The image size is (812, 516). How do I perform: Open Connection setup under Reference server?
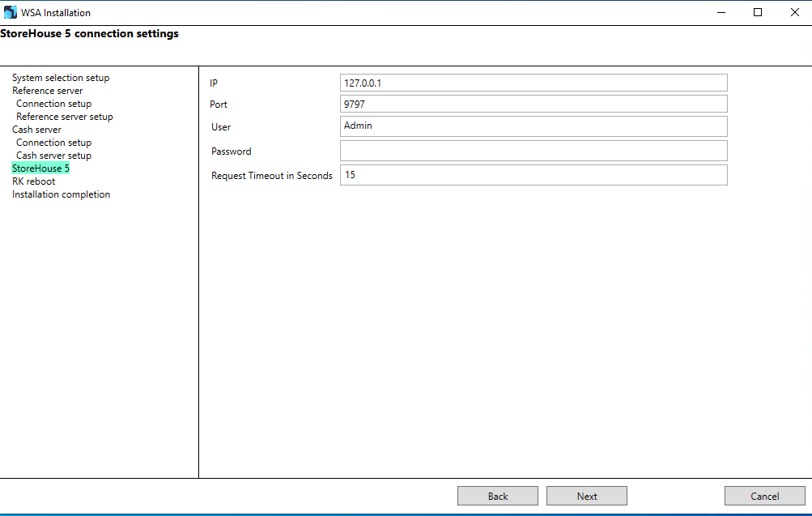point(54,104)
